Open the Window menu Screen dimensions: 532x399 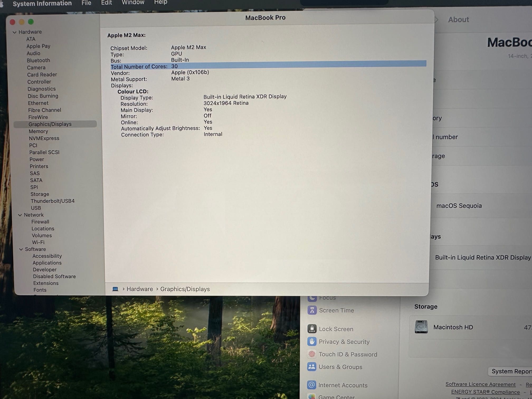click(x=133, y=2)
